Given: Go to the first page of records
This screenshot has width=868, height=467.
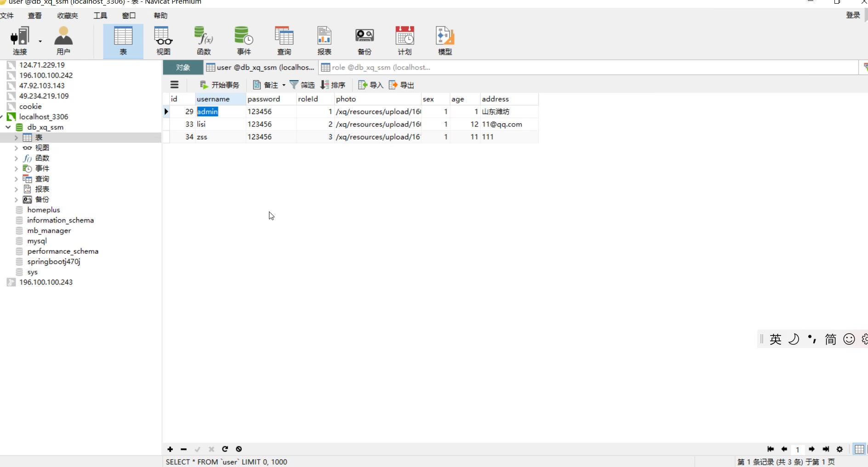Looking at the screenshot, I should click(771, 449).
